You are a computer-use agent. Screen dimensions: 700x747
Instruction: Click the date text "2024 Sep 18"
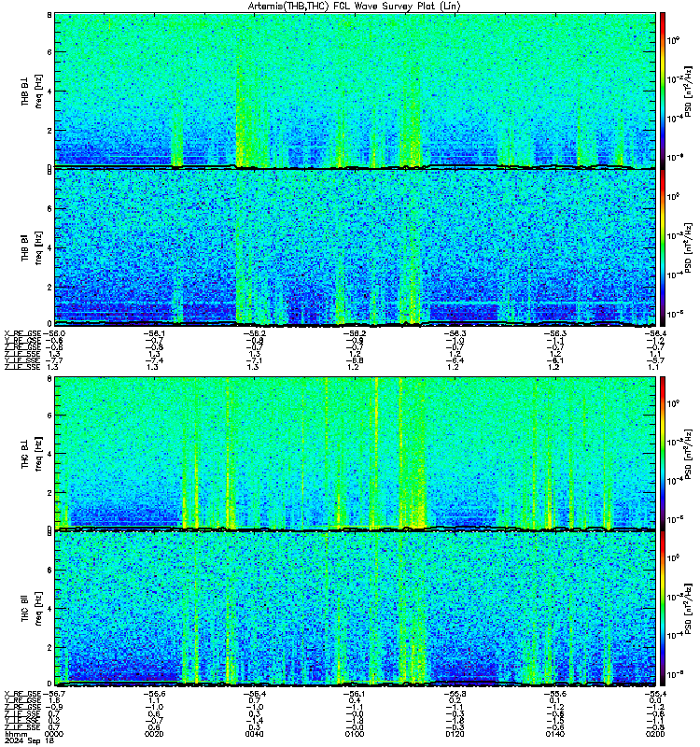point(29,740)
